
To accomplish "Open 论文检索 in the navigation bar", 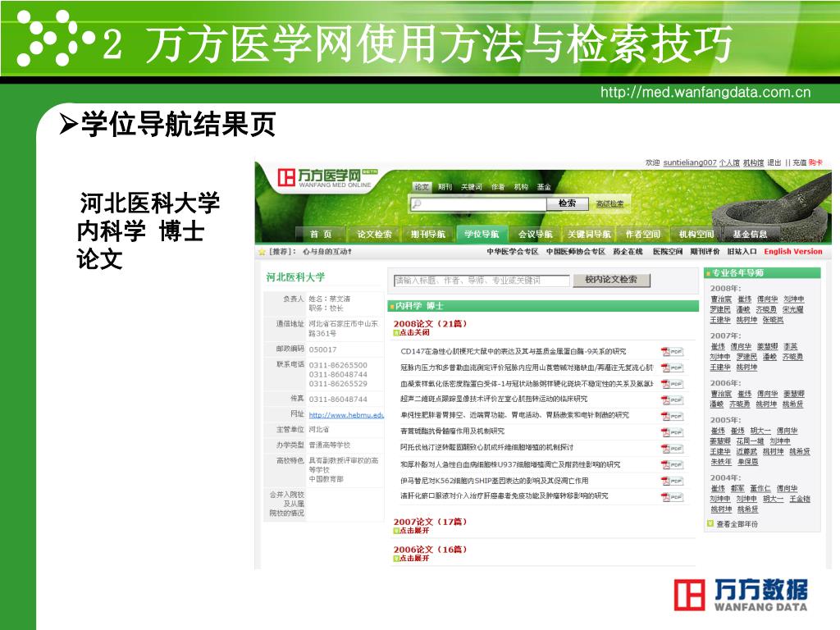I will (x=374, y=234).
